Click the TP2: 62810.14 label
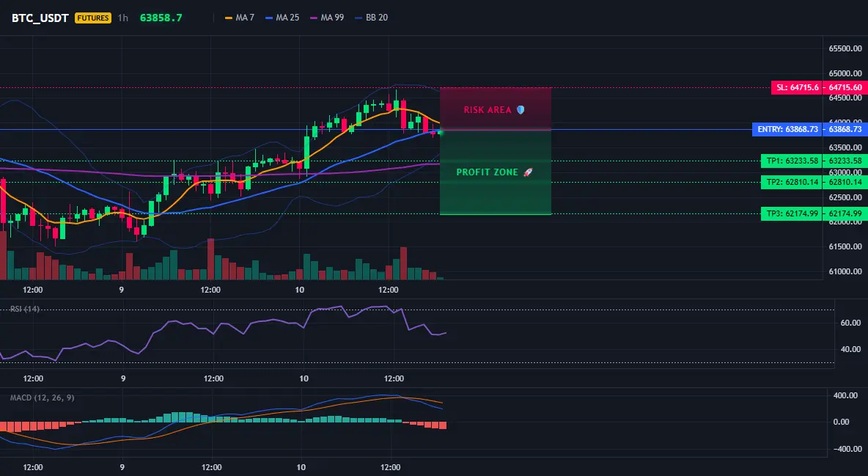 point(792,182)
